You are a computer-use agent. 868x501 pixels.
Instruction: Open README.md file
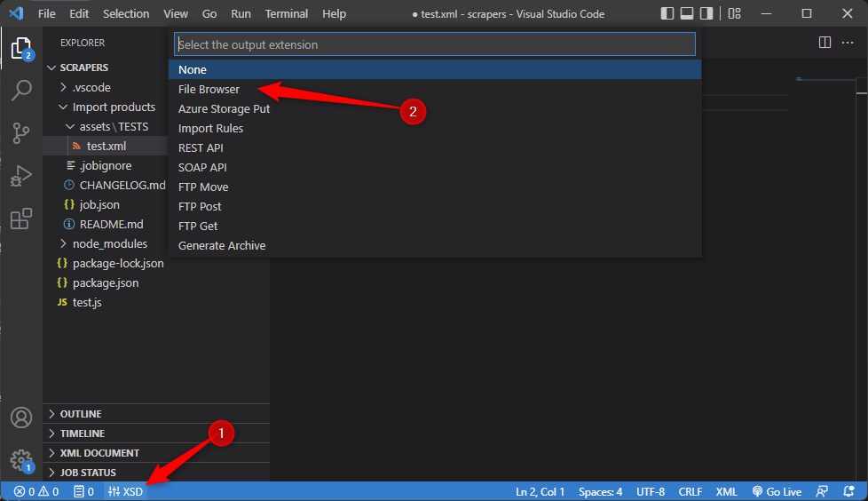pyautogui.click(x=106, y=224)
